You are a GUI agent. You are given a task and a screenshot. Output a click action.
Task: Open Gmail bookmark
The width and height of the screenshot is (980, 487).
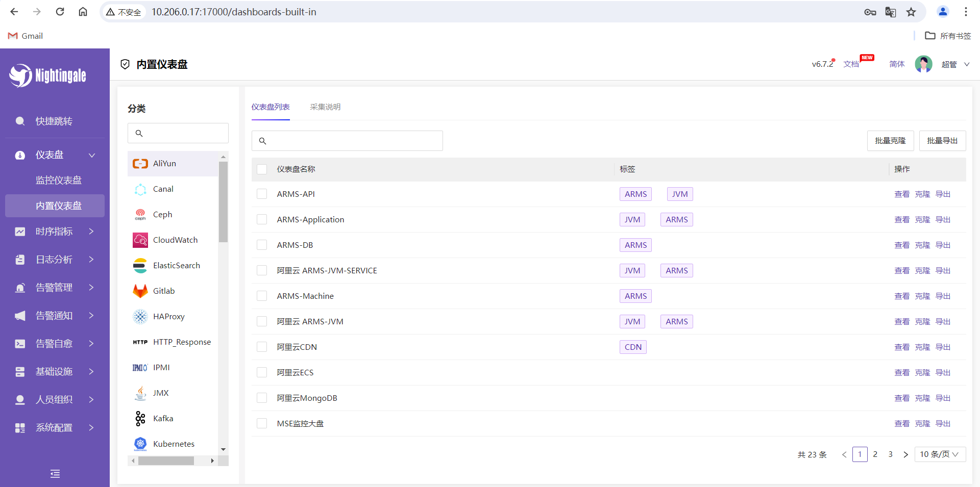click(x=26, y=36)
